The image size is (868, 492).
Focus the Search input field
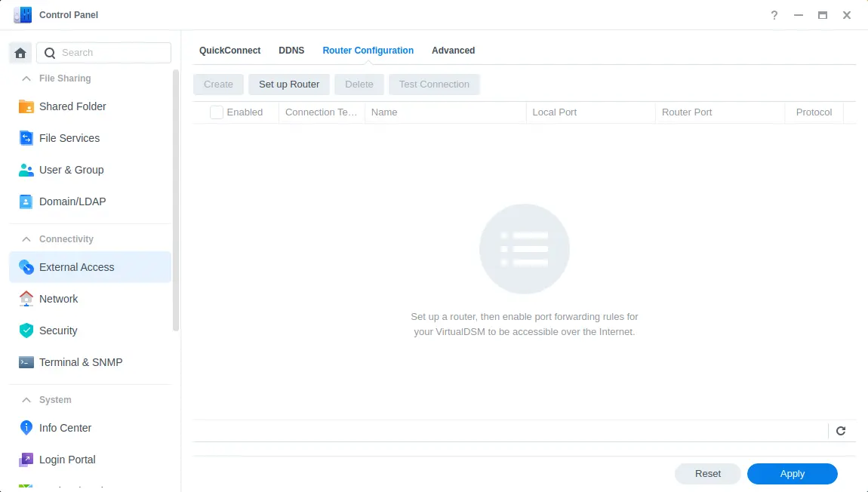pyautogui.click(x=104, y=53)
